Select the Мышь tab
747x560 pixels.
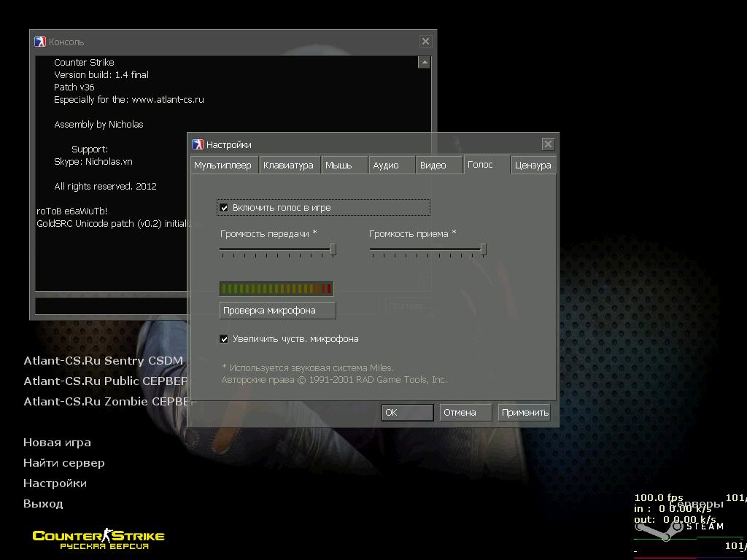pos(344,166)
